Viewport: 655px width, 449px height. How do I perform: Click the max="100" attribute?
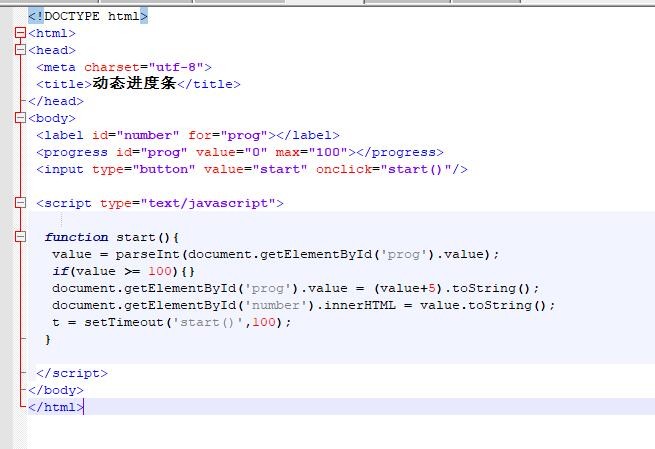[311, 152]
